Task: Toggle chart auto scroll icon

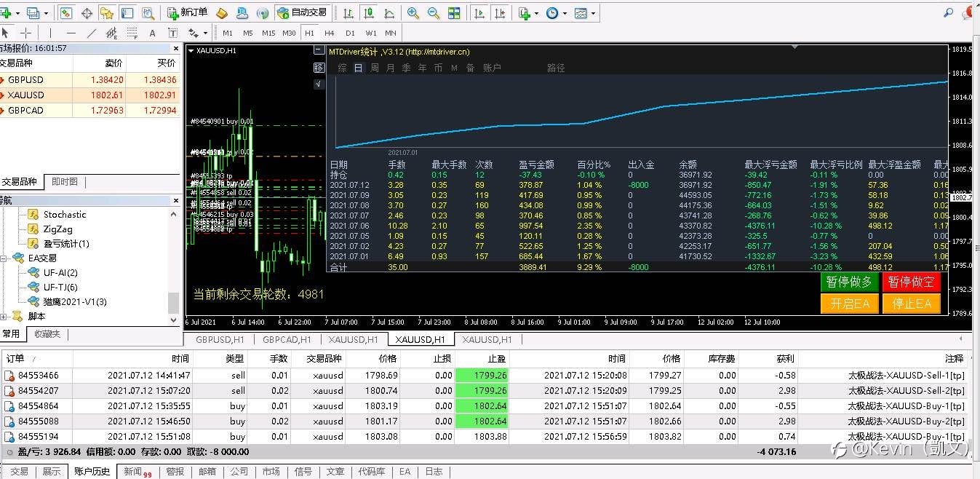Action: click(479, 13)
